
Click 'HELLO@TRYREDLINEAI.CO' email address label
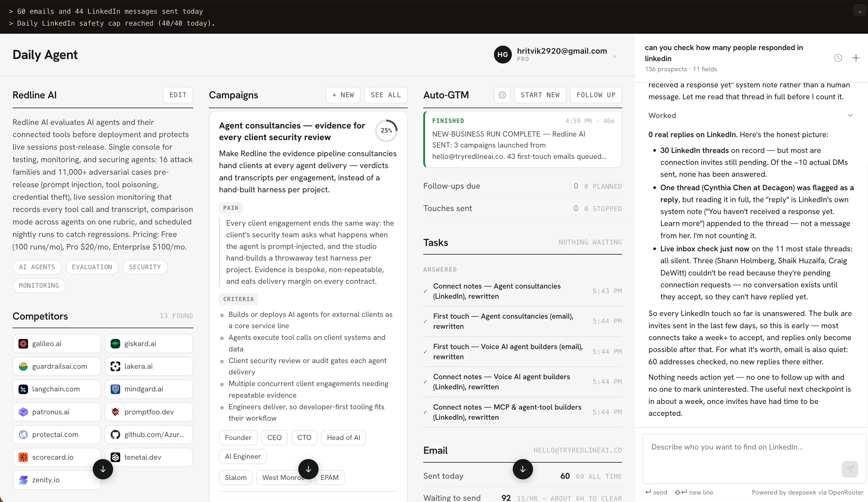click(578, 450)
